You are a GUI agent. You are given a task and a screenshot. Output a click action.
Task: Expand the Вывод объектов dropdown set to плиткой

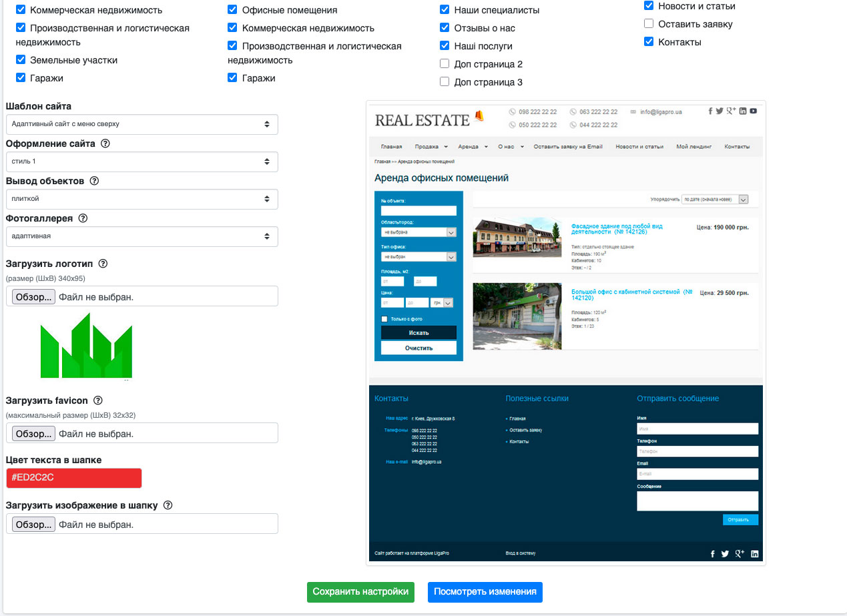coord(142,199)
